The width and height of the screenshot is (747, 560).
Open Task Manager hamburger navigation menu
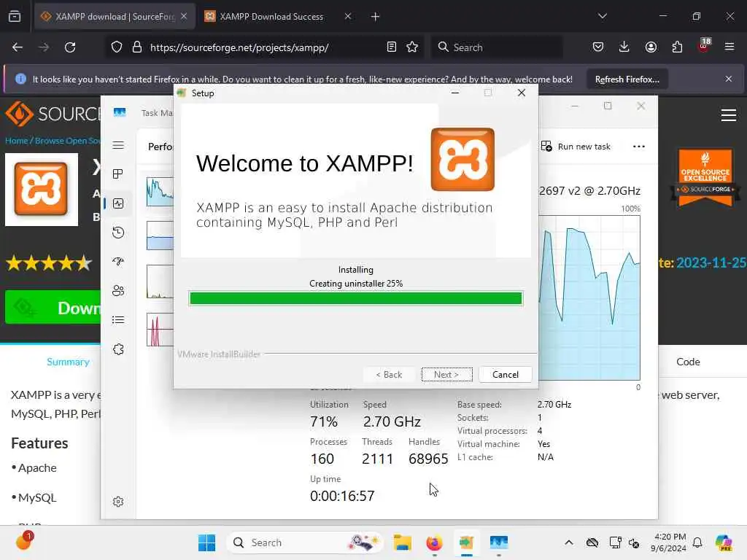tap(118, 145)
